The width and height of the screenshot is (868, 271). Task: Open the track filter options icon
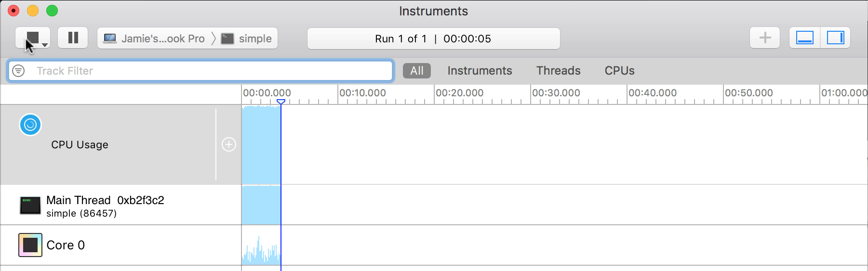(18, 71)
